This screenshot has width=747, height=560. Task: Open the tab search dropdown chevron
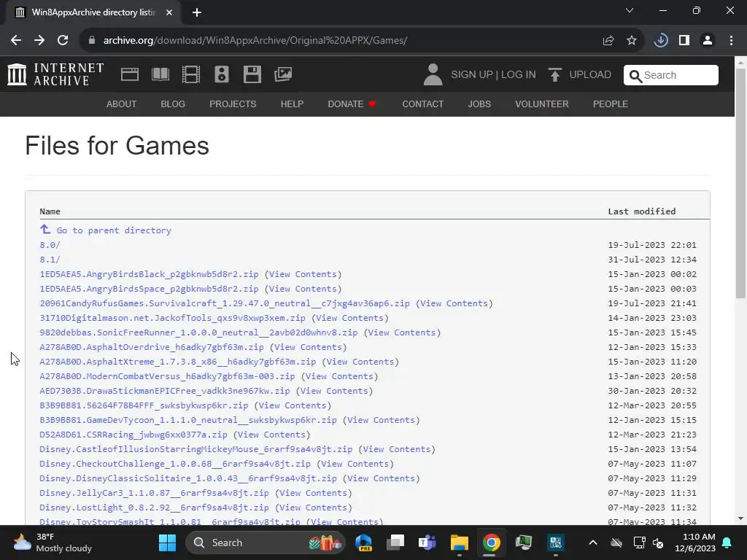pyautogui.click(x=630, y=10)
